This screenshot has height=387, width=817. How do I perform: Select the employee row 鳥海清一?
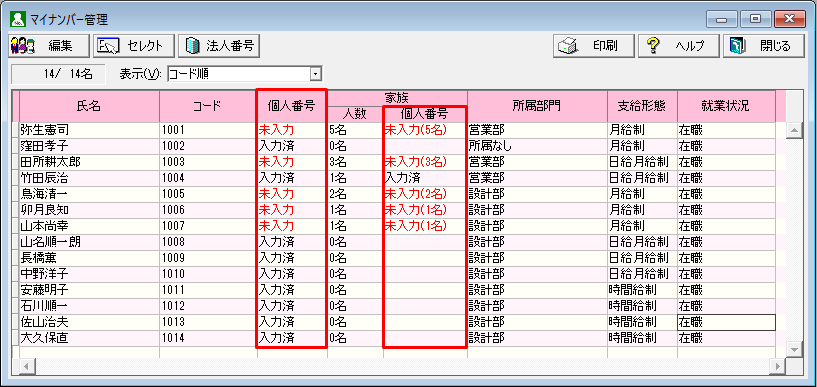tap(398, 194)
